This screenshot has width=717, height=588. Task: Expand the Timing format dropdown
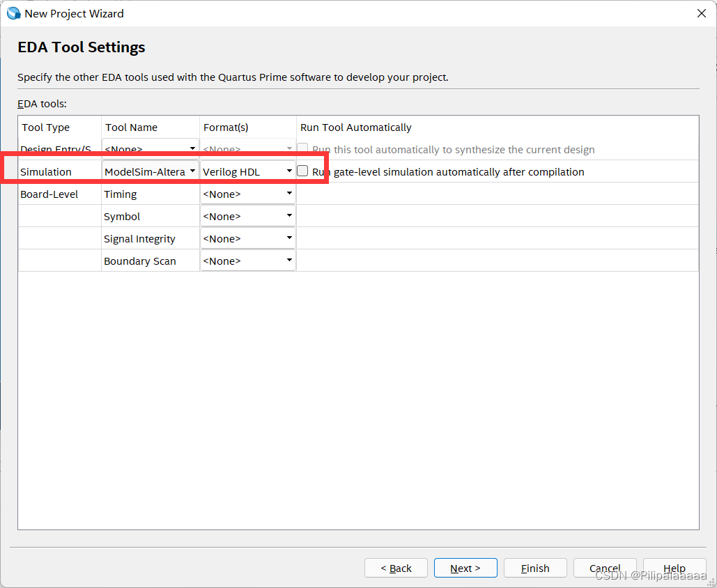tap(248, 194)
